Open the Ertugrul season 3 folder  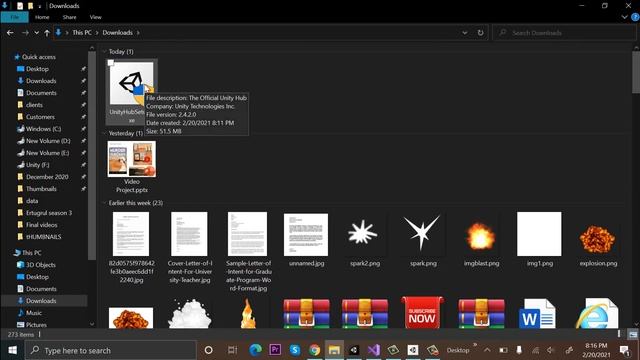(x=49, y=213)
